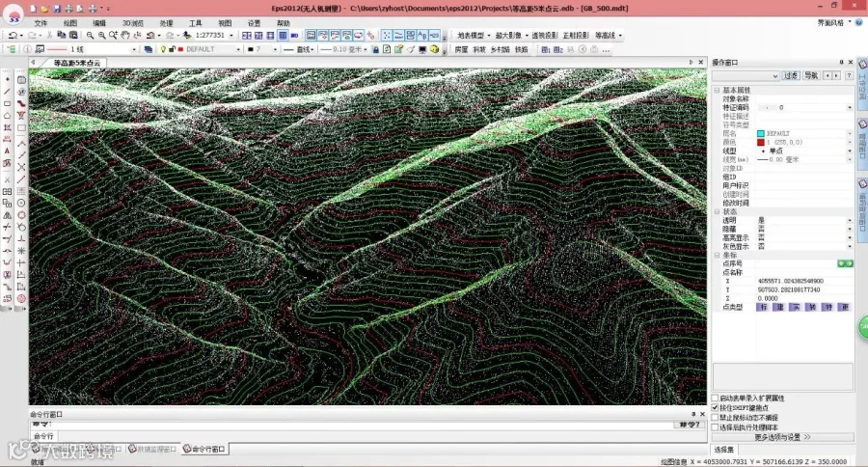Click the open folder icon in title bar
Viewport: 868px width, 467px height.
[44, 9]
